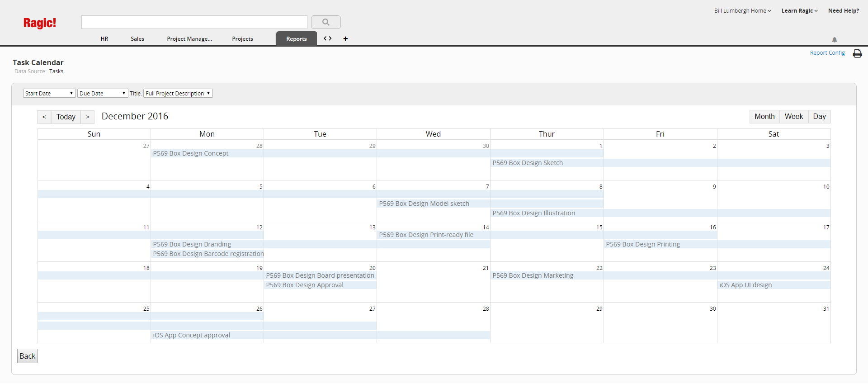The image size is (868, 384).
Task: Open the Due Date dropdown
Action: click(x=102, y=94)
